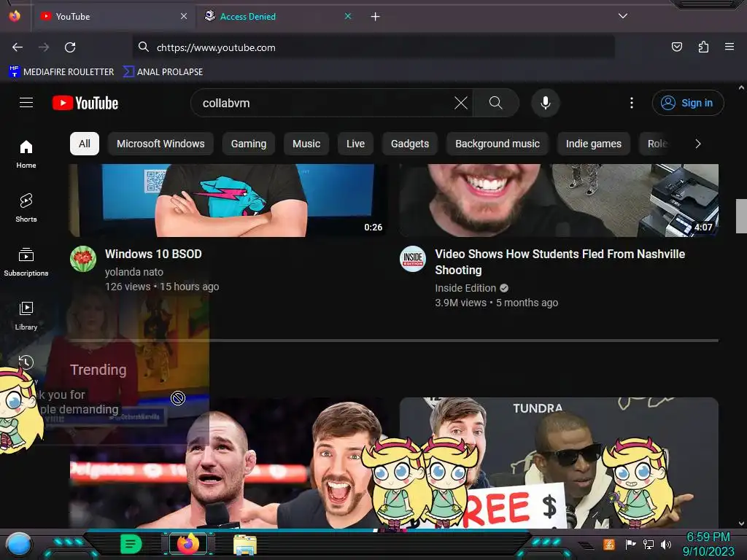Clear the collabvm search text
The width and height of the screenshot is (747, 560).
click(x=461, y=103)
